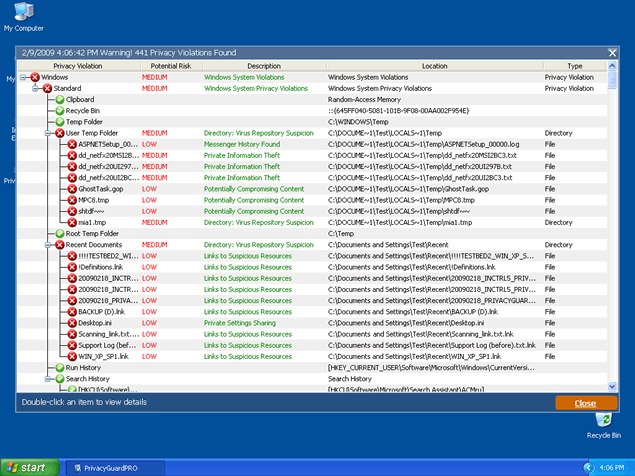This screenshot has height=476, width=635.
Task: Collapse the User Temp Folder node
Action: click(47, 133)
